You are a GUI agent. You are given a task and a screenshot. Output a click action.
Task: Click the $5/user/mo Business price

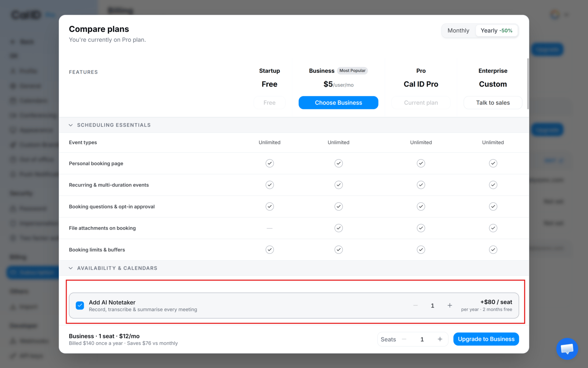pos(338,84)
